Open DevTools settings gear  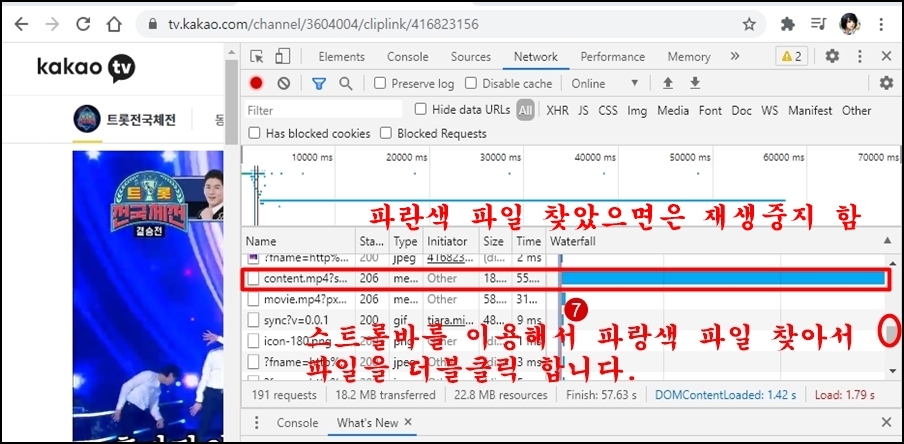coord(832,56)
